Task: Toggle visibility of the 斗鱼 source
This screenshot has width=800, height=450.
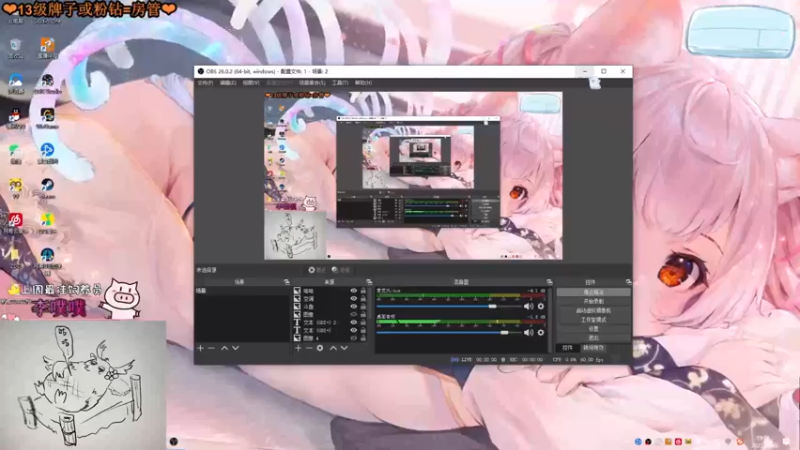Action: coord(354,307)
